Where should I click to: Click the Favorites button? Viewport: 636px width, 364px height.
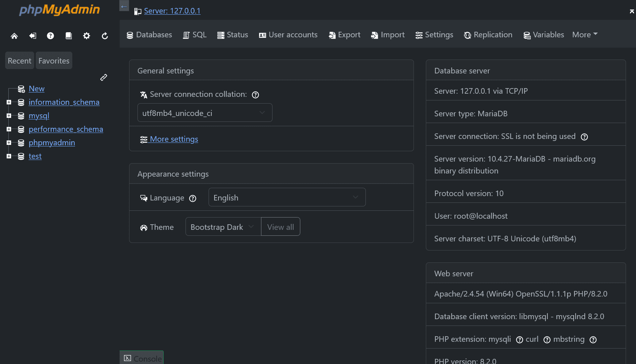pyautogui.click(x=54, y=61)
